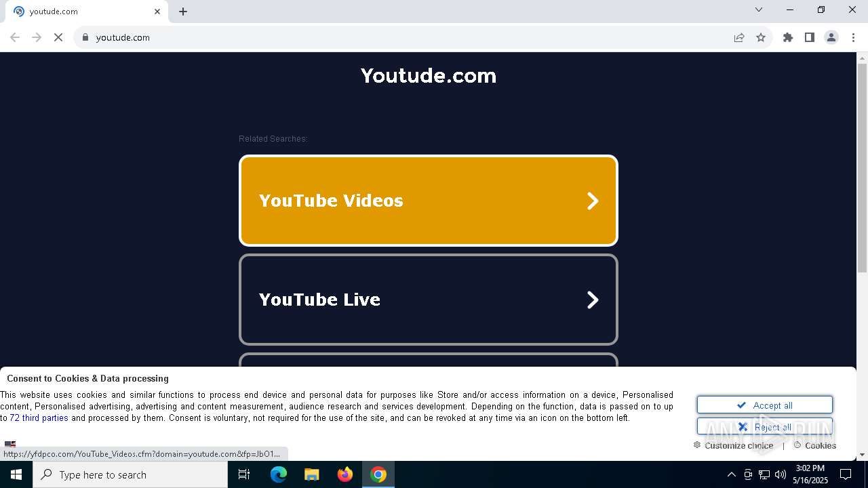
Task: View site information padlock icon
Action: 85,37
